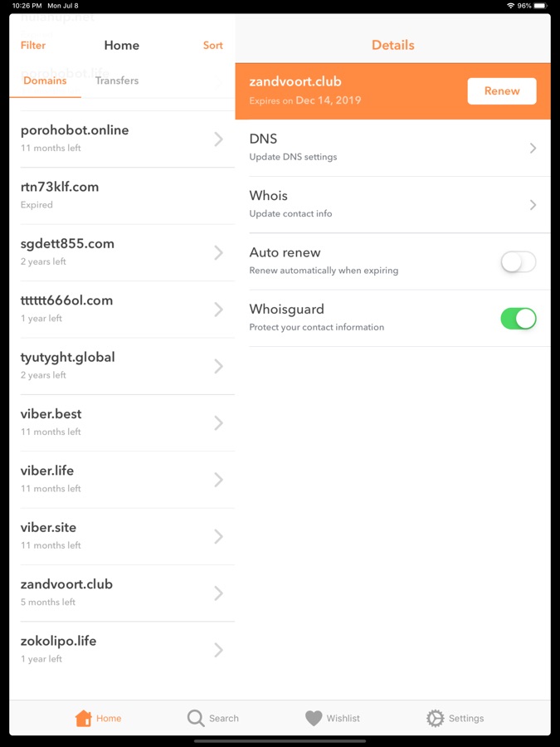560x747 pixels.
Task: Click Renew button for zandvoort.club
Action: 502,91
